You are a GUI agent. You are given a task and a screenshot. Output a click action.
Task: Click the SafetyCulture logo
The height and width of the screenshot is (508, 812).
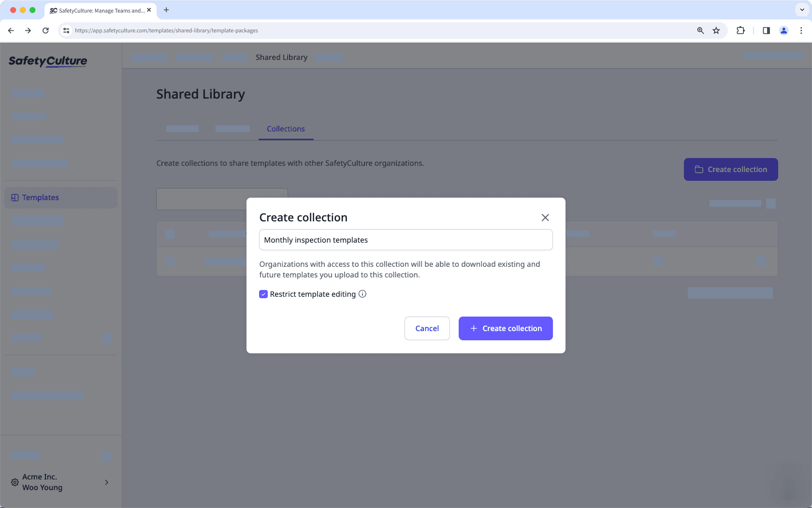(47, 61)
